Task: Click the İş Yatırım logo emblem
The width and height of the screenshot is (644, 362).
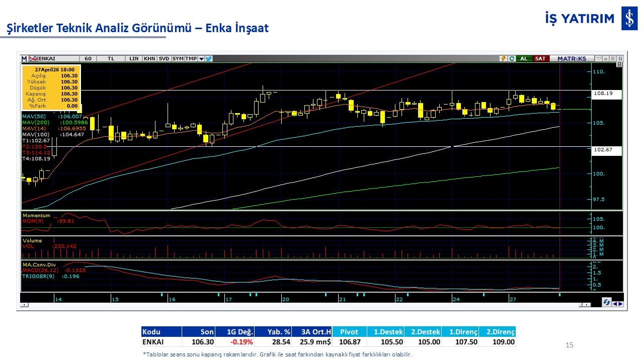Action: tap(629, 19)
